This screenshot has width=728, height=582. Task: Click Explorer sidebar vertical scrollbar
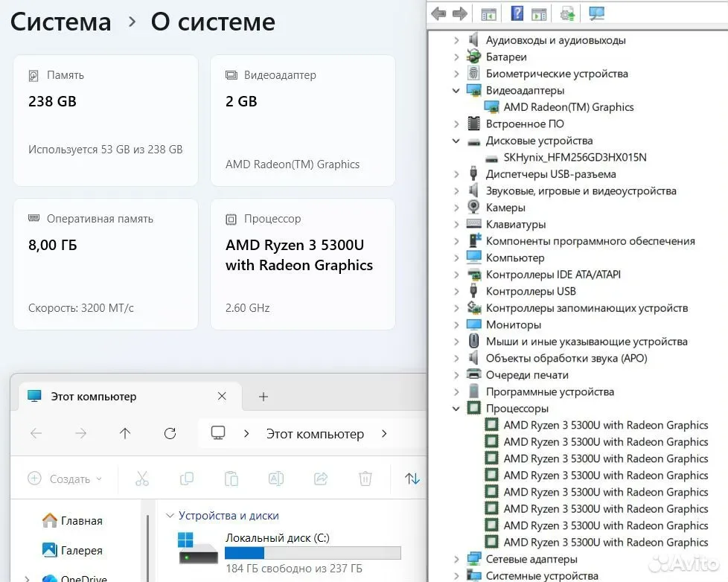tap(147, 548)
